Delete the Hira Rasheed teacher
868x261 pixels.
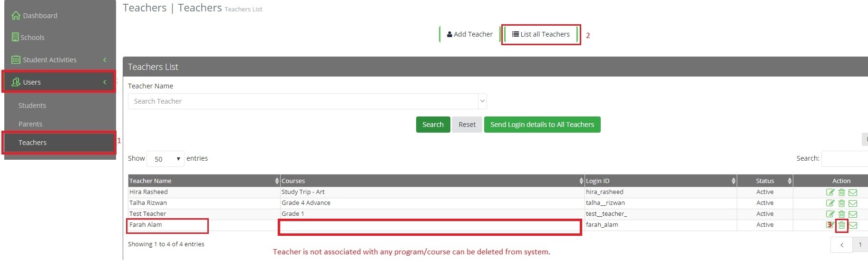841,192
